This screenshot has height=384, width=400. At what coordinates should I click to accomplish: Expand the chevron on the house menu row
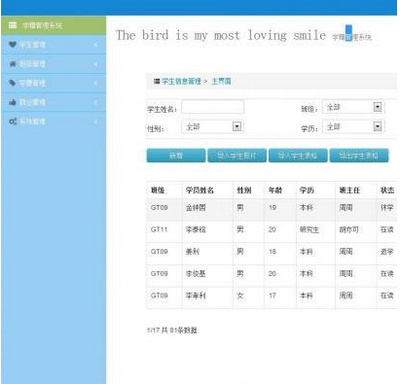click(96, 64)
